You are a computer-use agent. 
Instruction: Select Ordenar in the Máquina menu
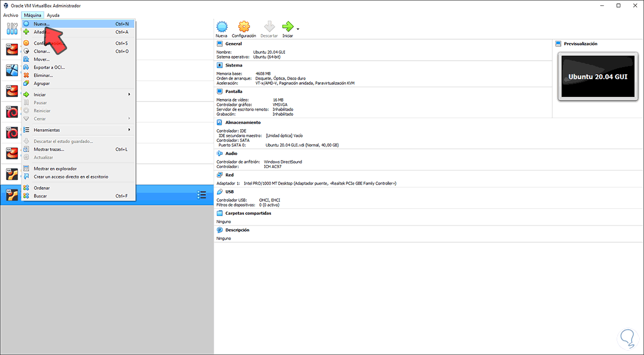coord(78,188)
